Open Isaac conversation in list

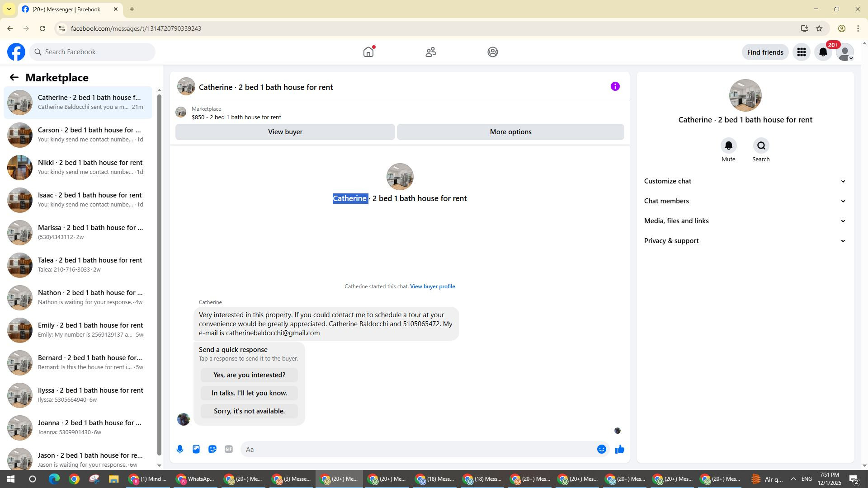78,200
